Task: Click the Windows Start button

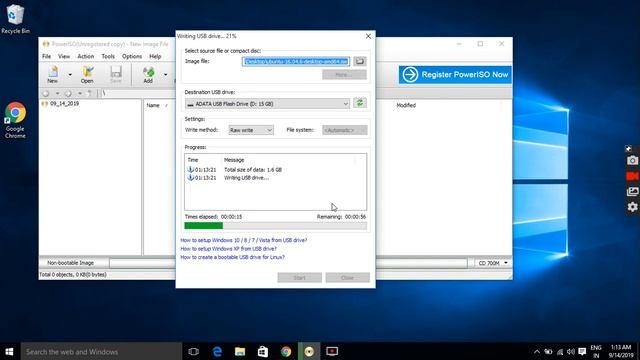Action: point(9,351)
